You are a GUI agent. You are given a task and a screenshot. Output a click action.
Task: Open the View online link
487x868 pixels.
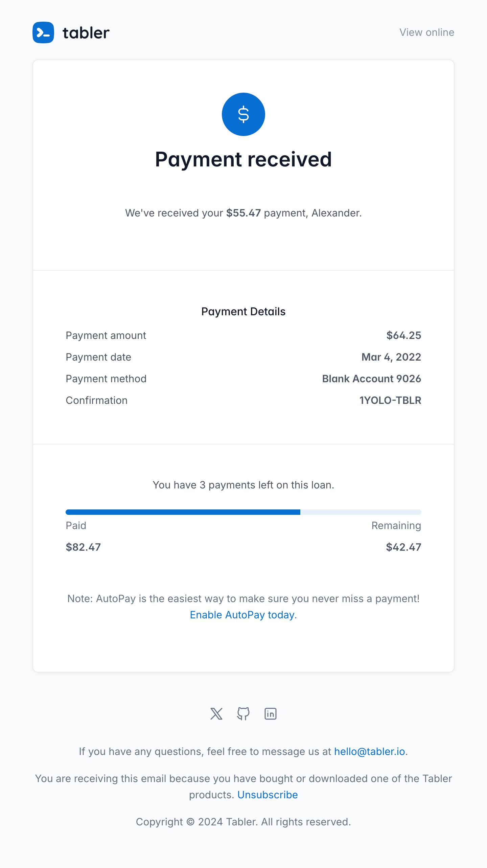coord(427,32)
